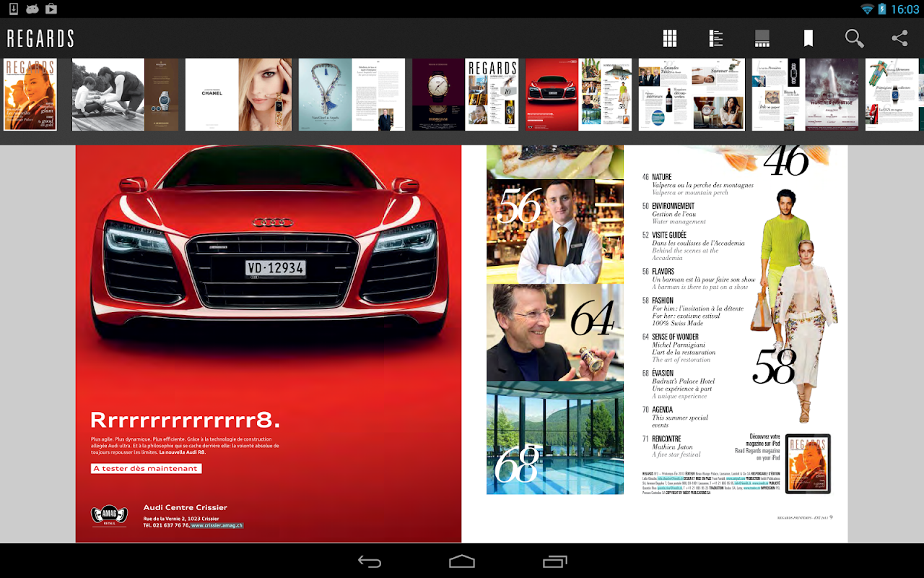Tap the 'Water management' line

(x=679, y=222)
